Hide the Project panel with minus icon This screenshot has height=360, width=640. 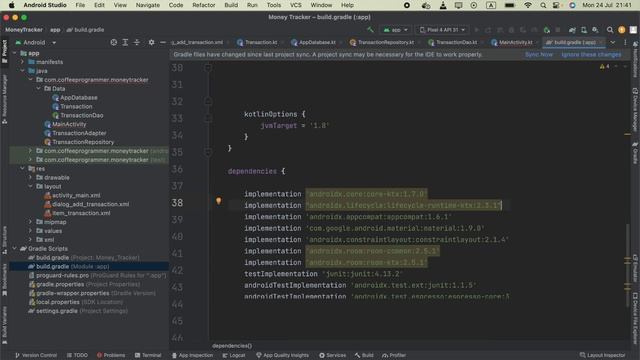point(163,42)
